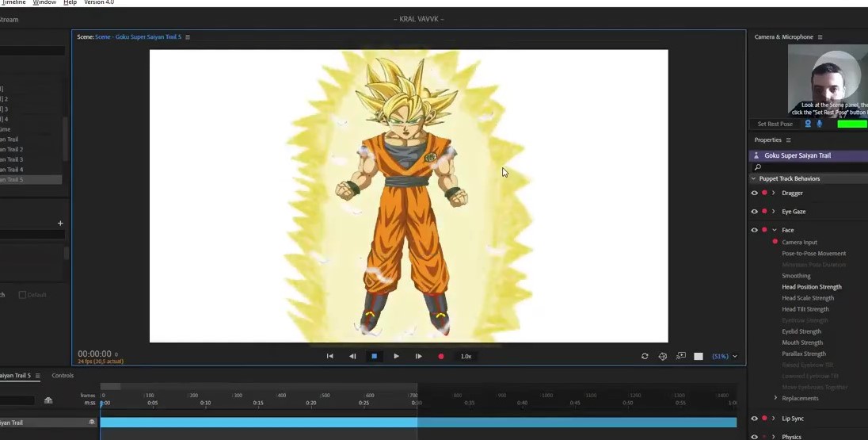This screenshot has height=440, width=868.
Task: Open the Scene panel menu icon
Action: coord(188,37)
